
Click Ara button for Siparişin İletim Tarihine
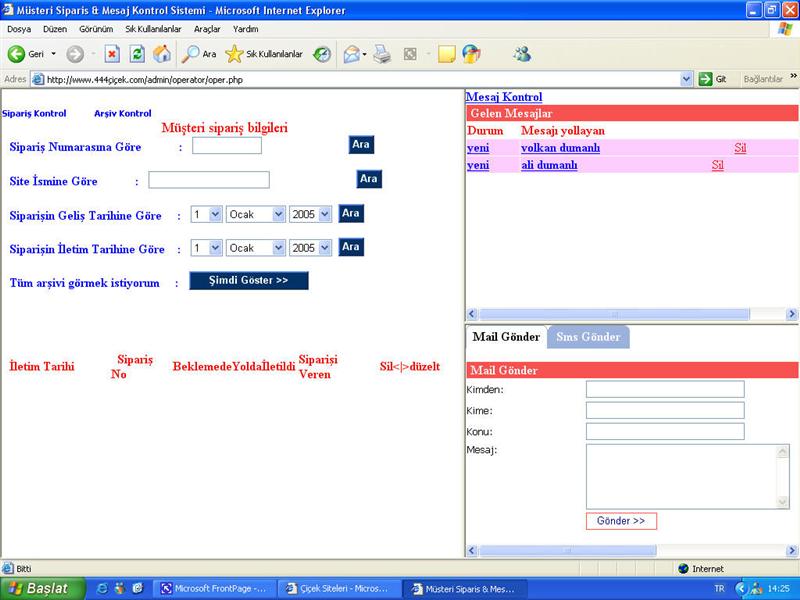pyautogui.click(x=351, y=247)
